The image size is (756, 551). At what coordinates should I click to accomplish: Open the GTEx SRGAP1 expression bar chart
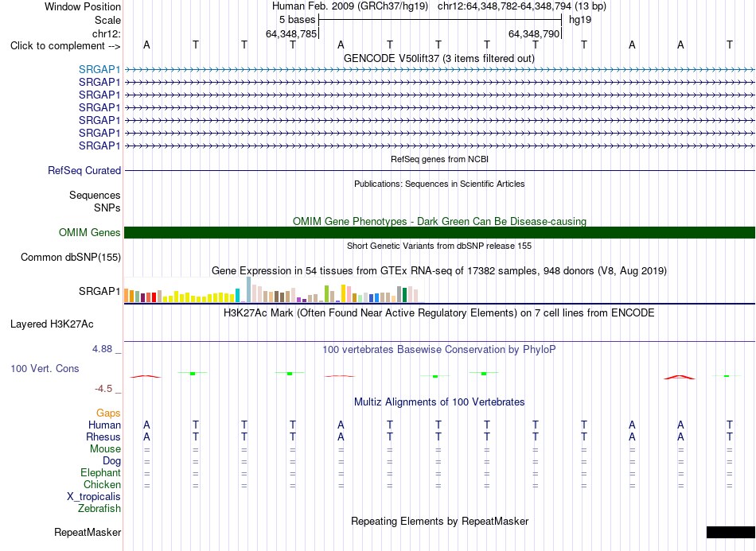[274, 290]
